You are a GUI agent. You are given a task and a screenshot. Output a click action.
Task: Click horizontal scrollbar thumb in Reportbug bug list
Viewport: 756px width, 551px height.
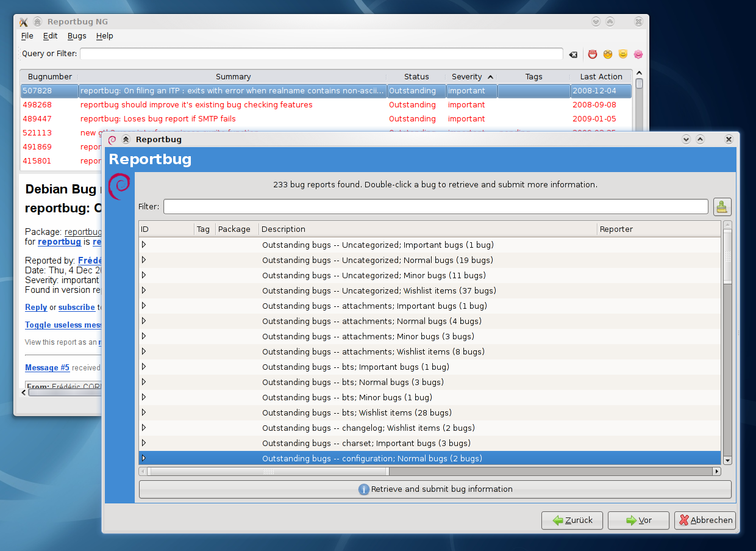coord(268,472)
